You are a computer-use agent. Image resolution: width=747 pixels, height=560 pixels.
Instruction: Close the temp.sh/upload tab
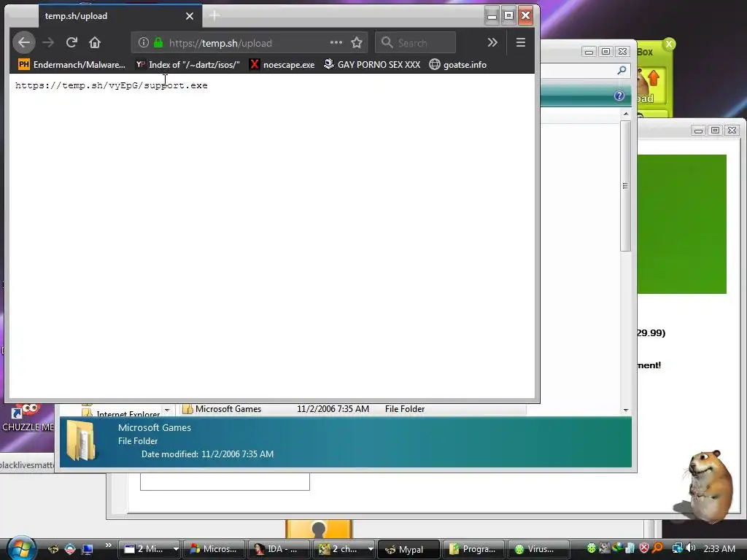190,16
